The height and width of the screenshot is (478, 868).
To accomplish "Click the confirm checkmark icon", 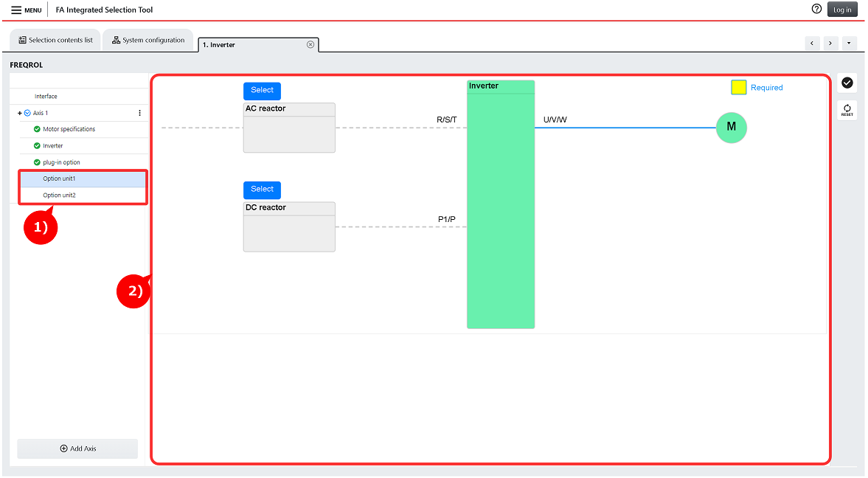I will coord(847,83).
